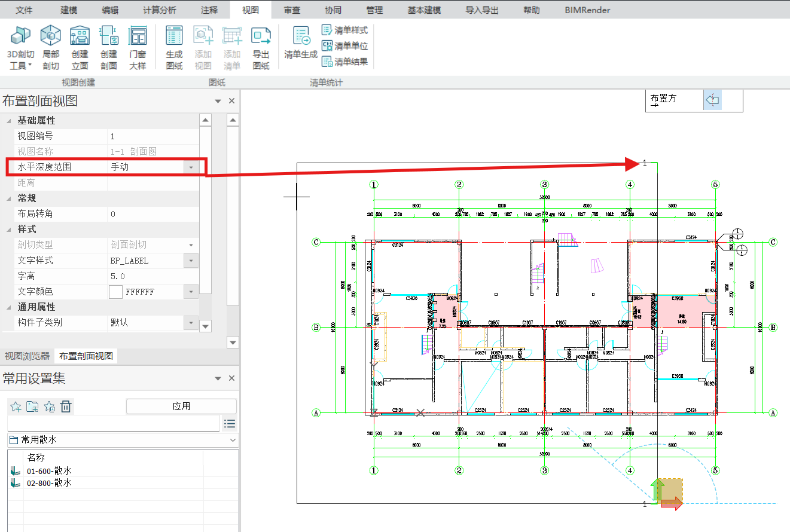The height and width of the screenshot is (532, 790).
Task: Toggle the list view icon beside search box
Action: (x=229, y=424)
